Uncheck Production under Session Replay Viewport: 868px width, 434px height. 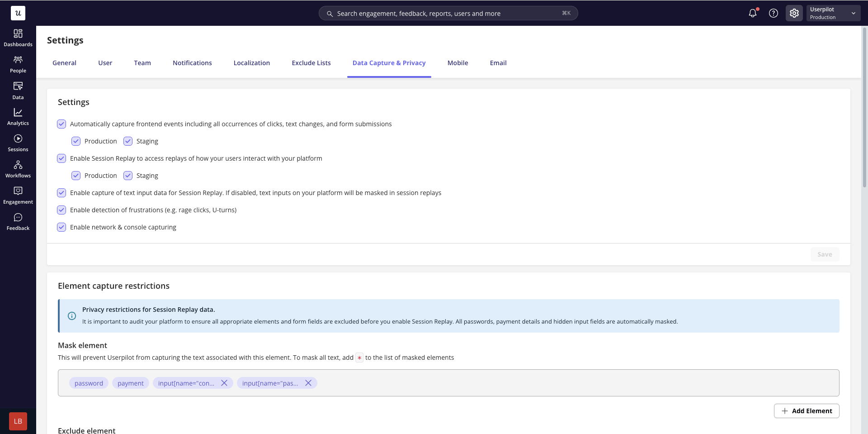(x=76, y=176)
